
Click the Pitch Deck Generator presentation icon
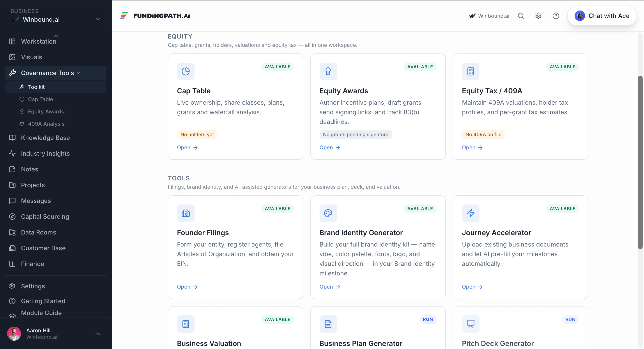pyautogui.click(x=471, y=324)
